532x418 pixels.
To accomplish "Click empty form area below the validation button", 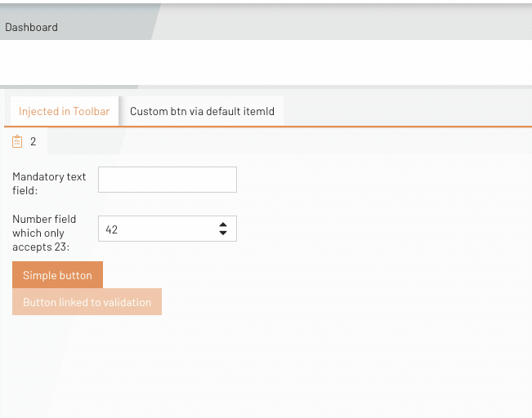I will click(x=245, y=367).
